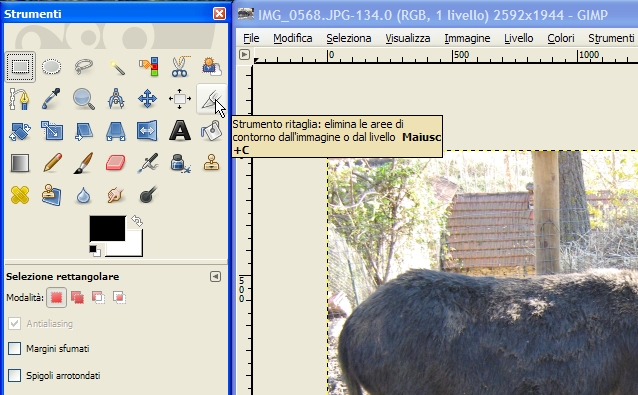Pick the Perspective tool
This screenshot has height=395, width=638.
(116, 131)
